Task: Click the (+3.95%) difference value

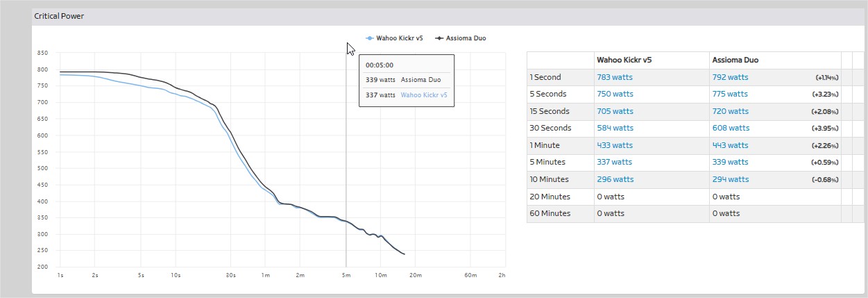Action: coord(825,129)
